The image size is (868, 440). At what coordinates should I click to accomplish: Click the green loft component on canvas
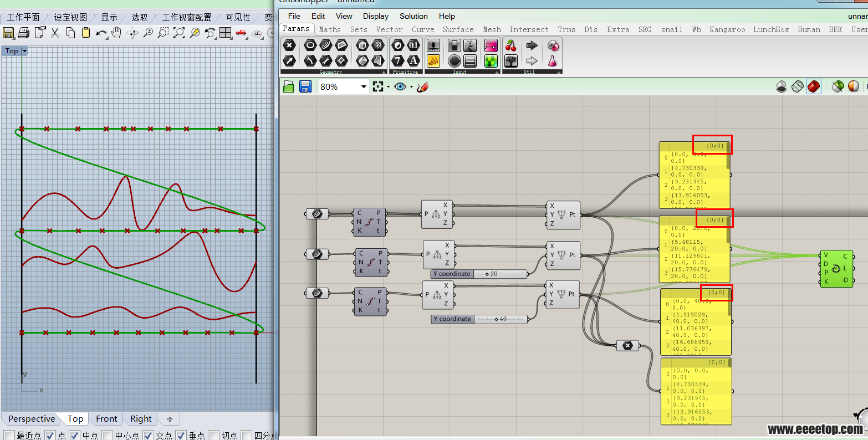836,269
